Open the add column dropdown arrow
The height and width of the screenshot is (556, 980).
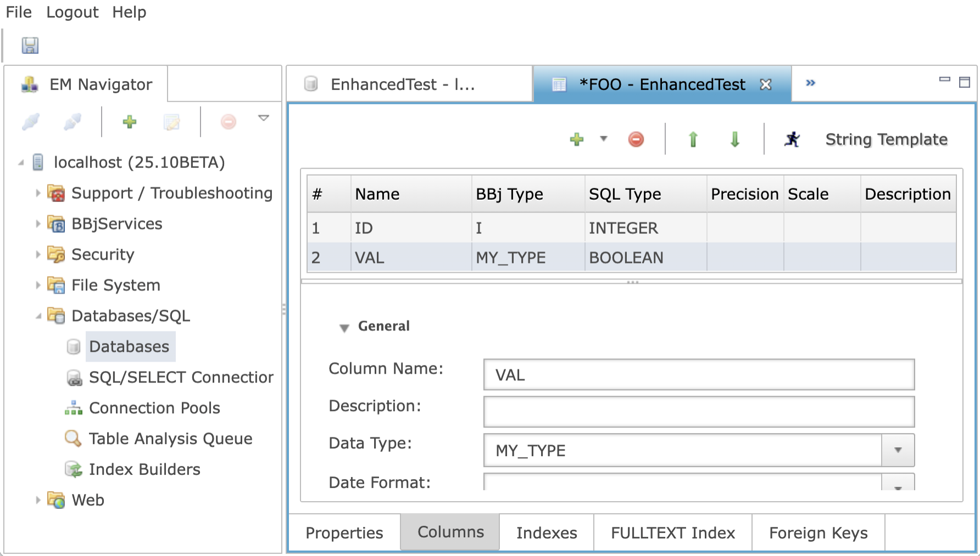point(603,139)
